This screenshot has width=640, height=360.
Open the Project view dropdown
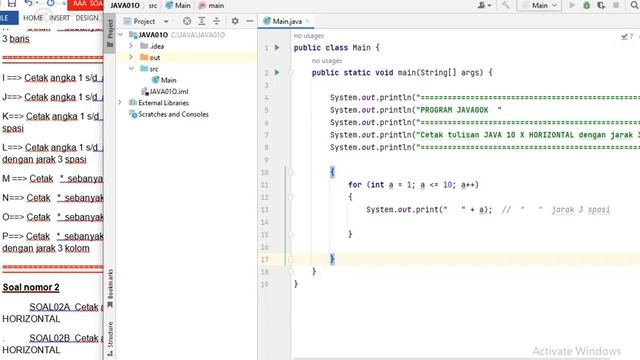[x=166, y=21]
